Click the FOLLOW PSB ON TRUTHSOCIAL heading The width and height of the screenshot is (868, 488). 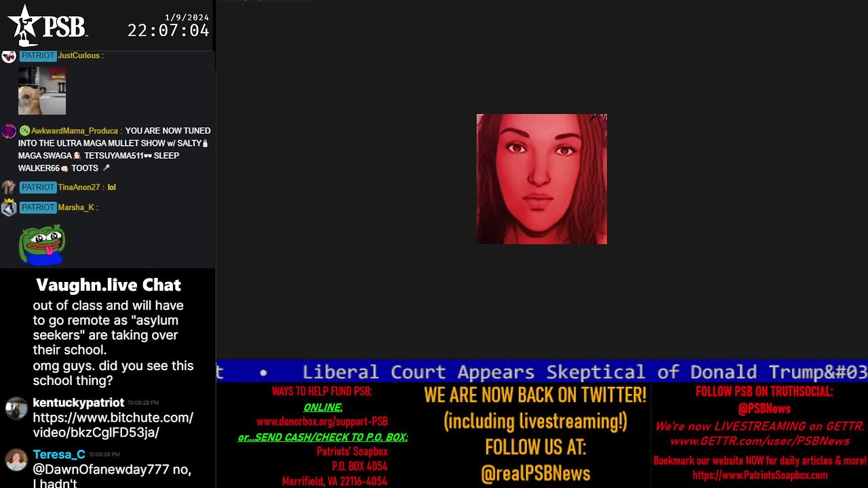coord(764,392)
